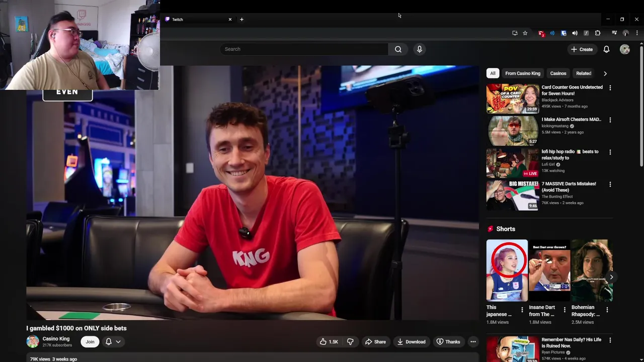Screen dimensions: 644x362
Task: Select the All filter chip
Action: pos(493,73)
